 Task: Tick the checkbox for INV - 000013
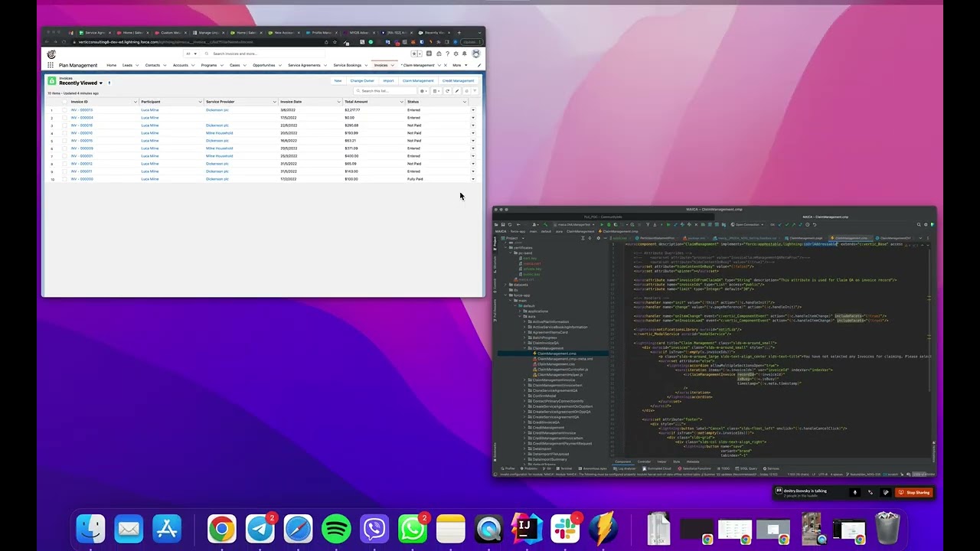click(x=64, y=110)
